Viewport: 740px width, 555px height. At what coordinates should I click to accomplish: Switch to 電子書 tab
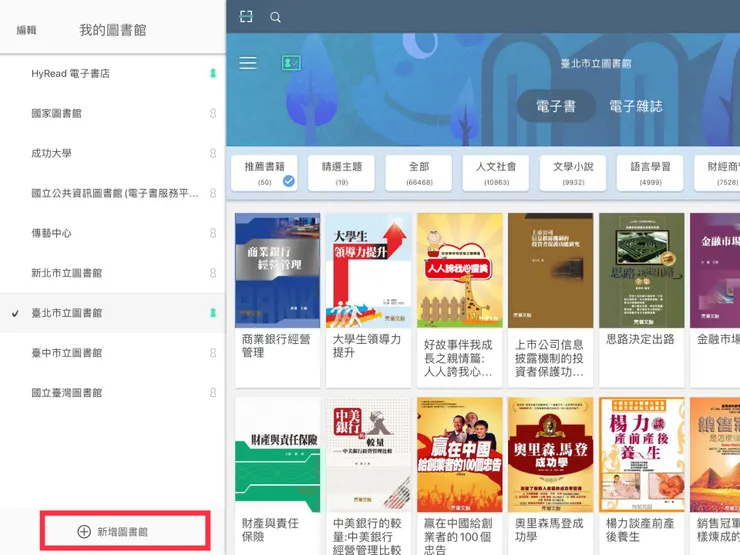[556, 106]
